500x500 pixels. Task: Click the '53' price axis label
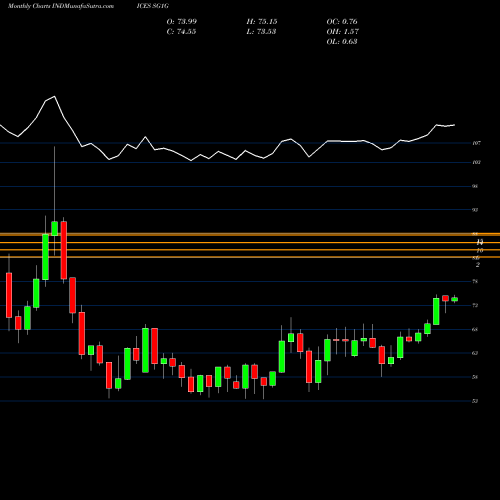[475, 401]
